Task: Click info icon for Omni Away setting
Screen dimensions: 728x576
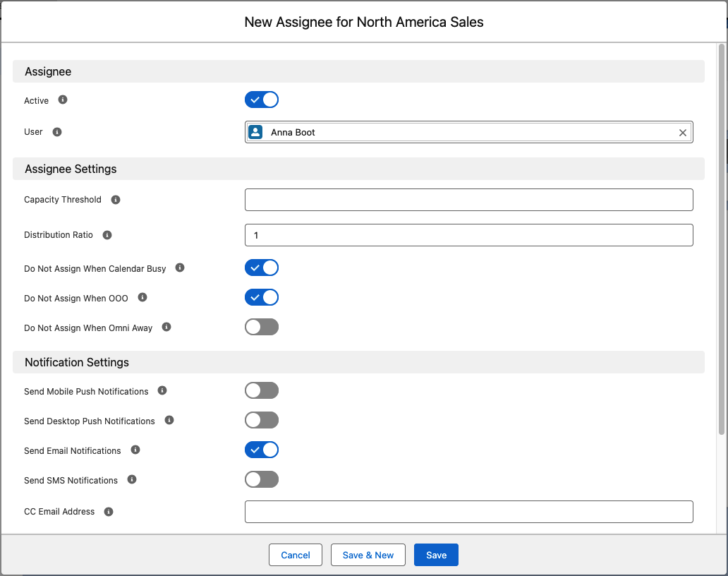Action: pyautogui.click(x=166, y=327)
